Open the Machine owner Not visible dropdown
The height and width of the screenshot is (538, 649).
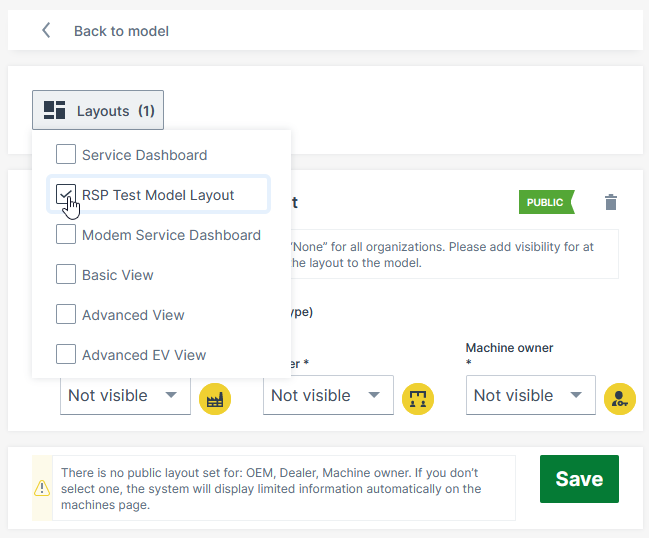point(531,395)
